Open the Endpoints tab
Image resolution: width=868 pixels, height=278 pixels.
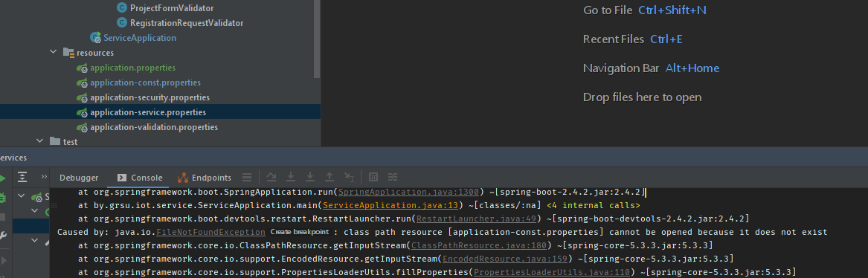pyautogui.click(x=205, y=178)
